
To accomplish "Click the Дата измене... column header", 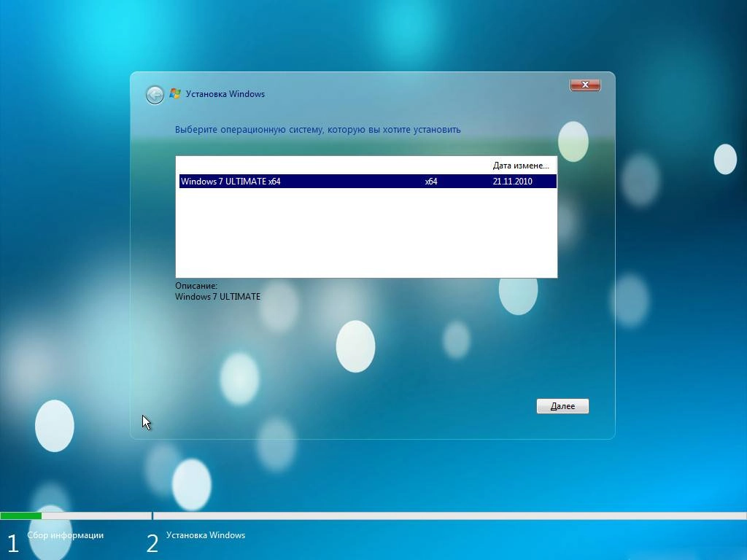I will (521, 166).
